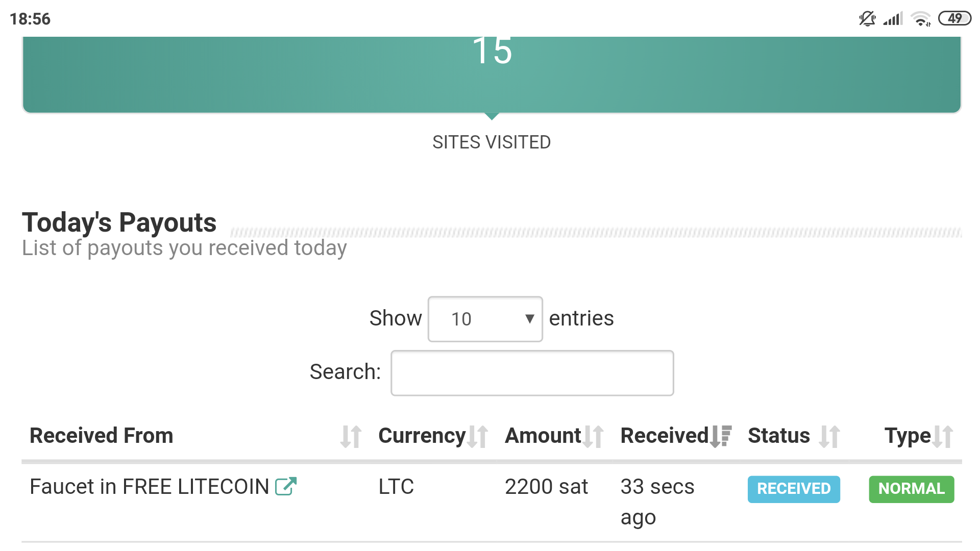Click the Type column sort icon
The image size is (980, 551).
943,437
